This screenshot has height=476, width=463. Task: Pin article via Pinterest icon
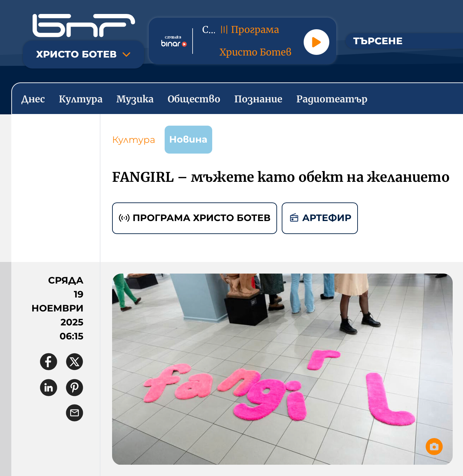75,387
